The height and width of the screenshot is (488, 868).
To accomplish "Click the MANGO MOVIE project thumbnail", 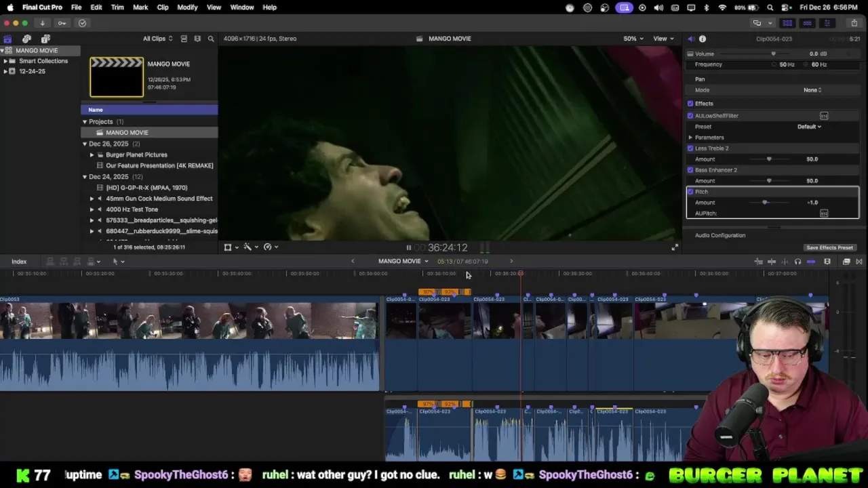I will 117,77.
